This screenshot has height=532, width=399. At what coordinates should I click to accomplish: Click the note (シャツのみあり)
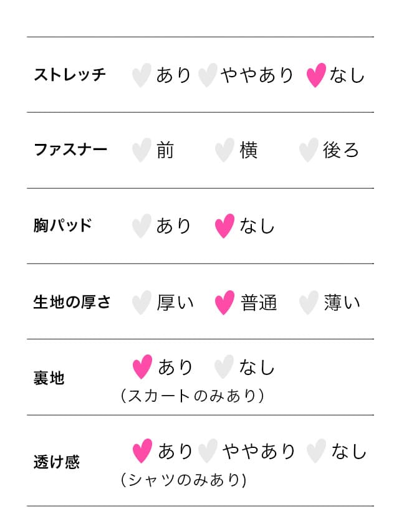point(184,480)
